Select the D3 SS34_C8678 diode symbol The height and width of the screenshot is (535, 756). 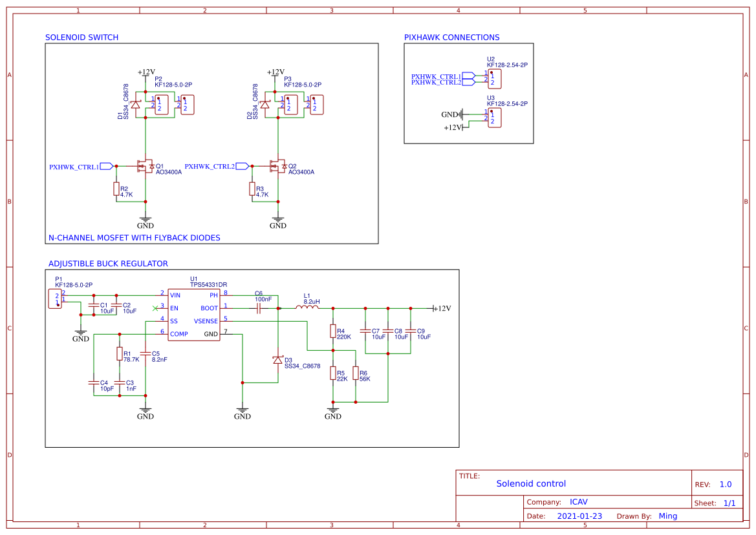coord(279,360)
